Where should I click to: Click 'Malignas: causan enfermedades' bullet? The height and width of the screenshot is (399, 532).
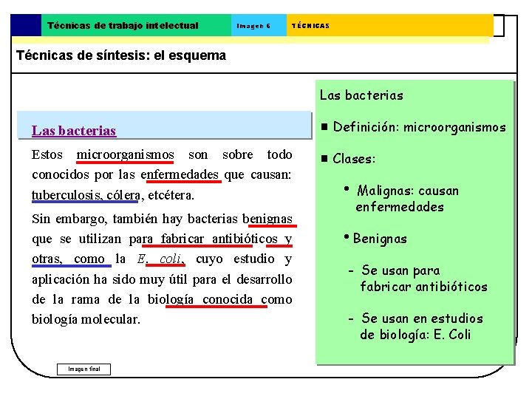(x=407, y=199)
